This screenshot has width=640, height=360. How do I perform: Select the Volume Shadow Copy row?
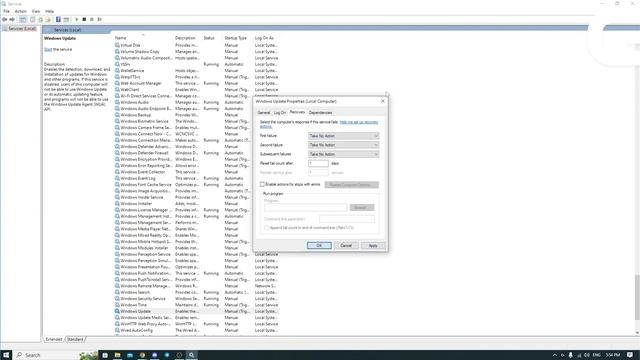(196, 52)
